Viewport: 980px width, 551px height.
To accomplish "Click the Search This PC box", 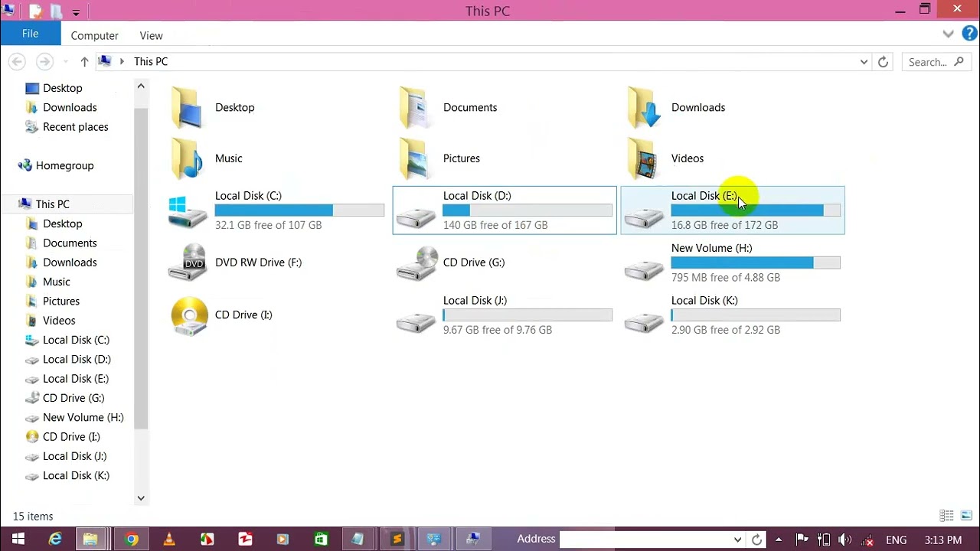I will pyautogui.click(x=936, y=62).
